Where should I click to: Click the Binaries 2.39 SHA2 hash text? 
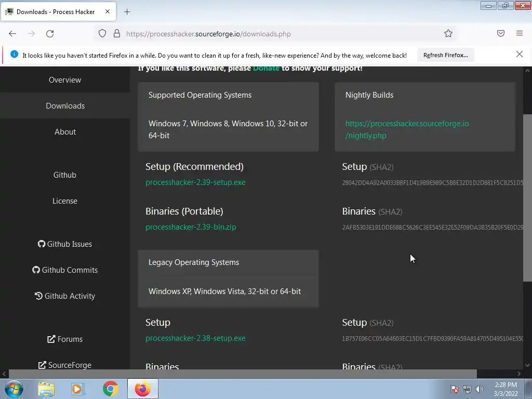pyautogui.click(x=432, y=228)
